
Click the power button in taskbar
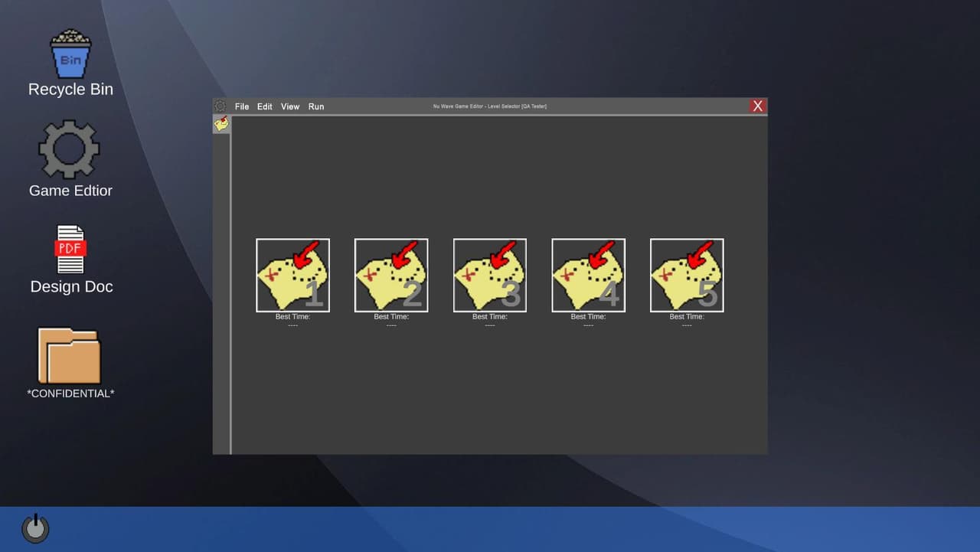coord(35,528)
